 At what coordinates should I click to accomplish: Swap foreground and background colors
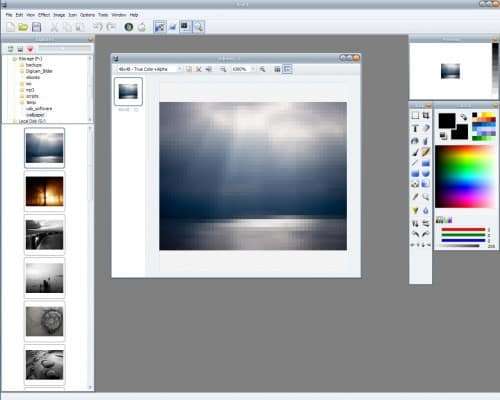464,117
